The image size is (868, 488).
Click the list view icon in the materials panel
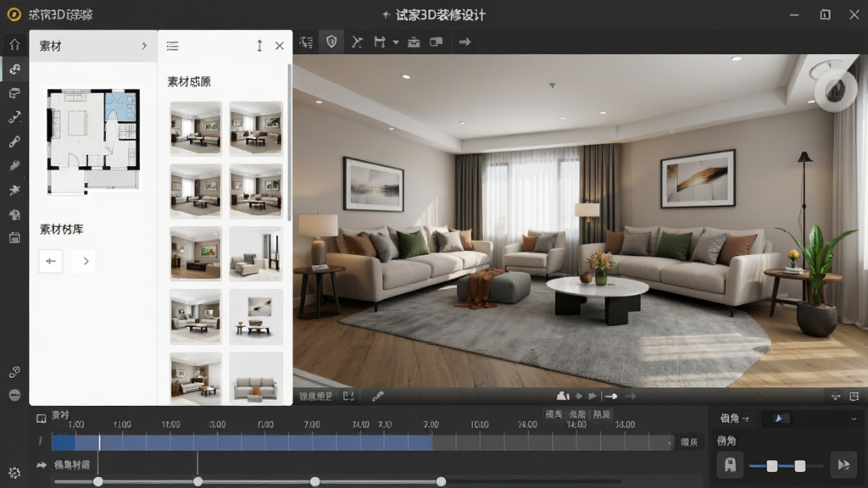pos(173,46)
